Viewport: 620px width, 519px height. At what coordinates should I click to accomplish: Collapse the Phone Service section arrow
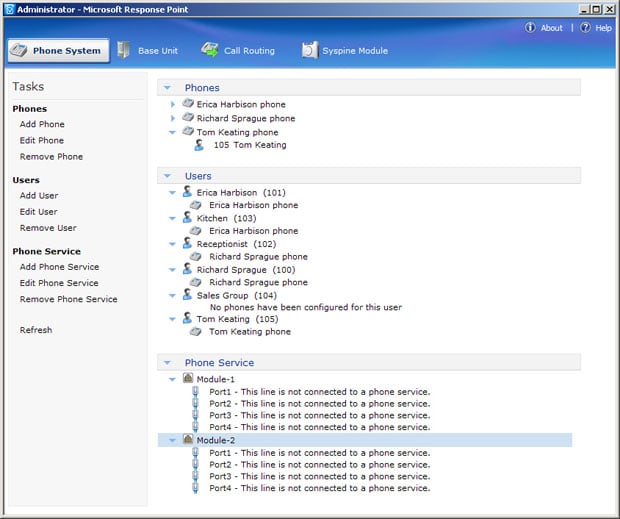coord(168,363)
